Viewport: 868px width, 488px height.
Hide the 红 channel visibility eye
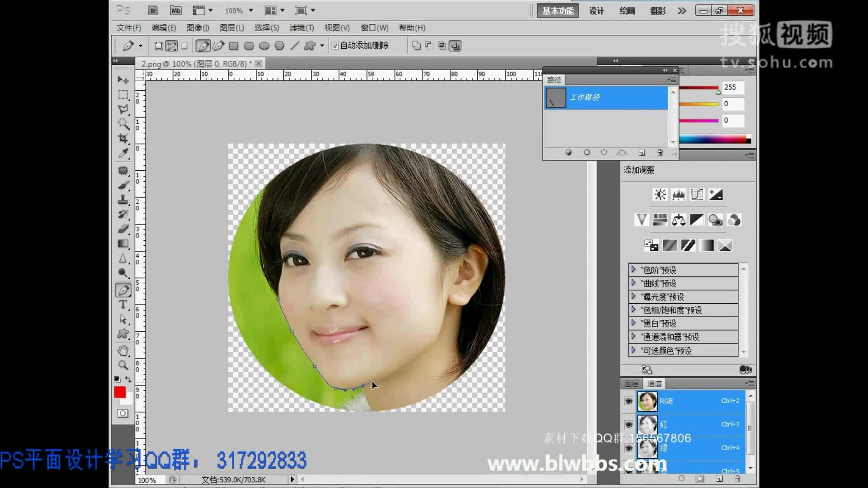pos(628,424)
